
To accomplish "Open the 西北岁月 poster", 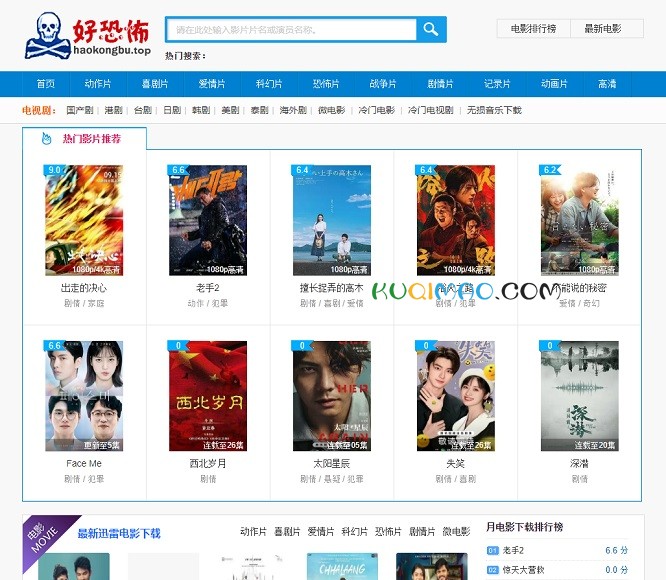I will click(x=208, y=396).
